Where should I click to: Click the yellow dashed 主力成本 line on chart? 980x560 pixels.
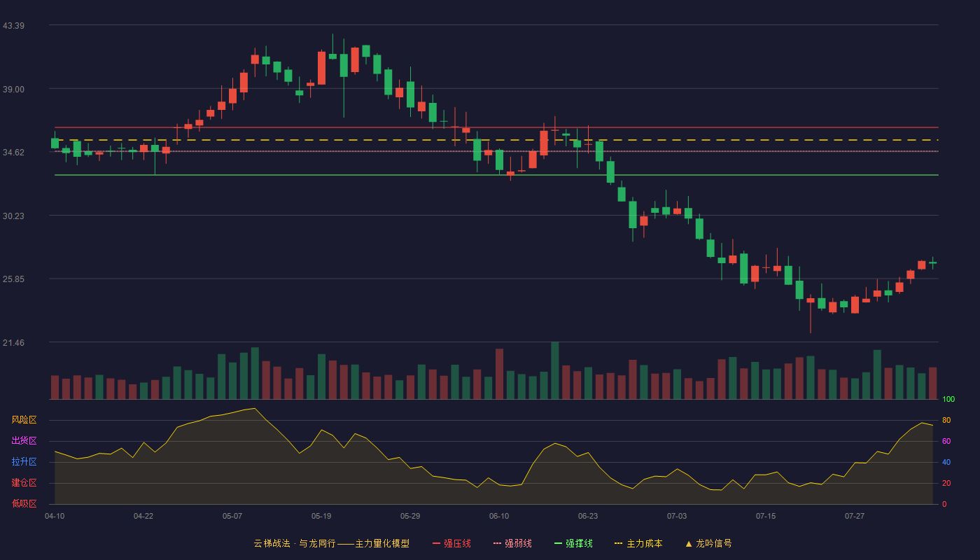click(496, 140)
